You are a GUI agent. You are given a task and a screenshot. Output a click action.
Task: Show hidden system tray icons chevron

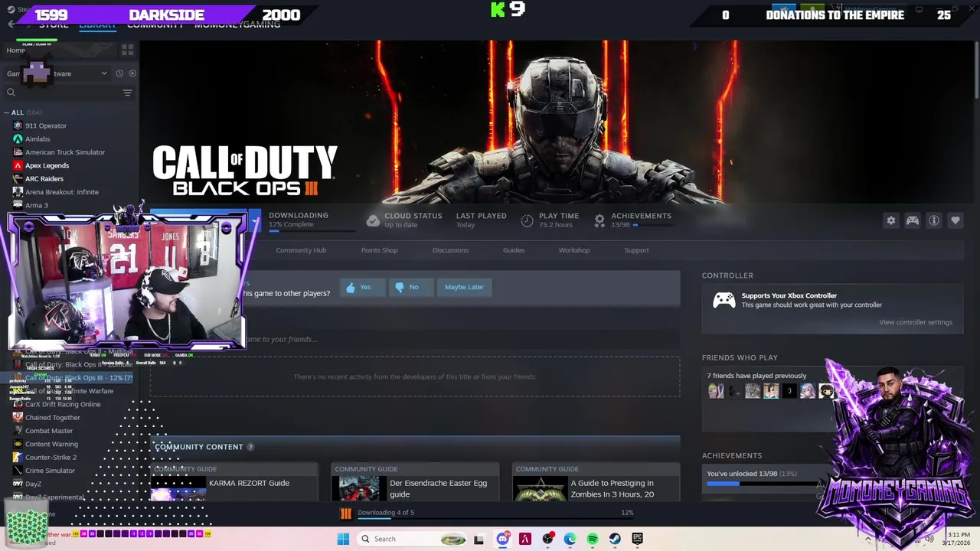pos(868,539)
